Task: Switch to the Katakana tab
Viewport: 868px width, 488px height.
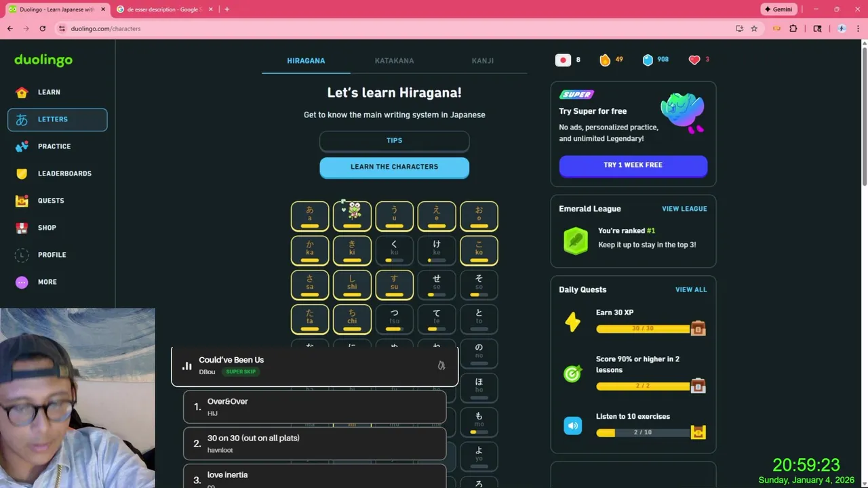Action: tap(394, 60)
